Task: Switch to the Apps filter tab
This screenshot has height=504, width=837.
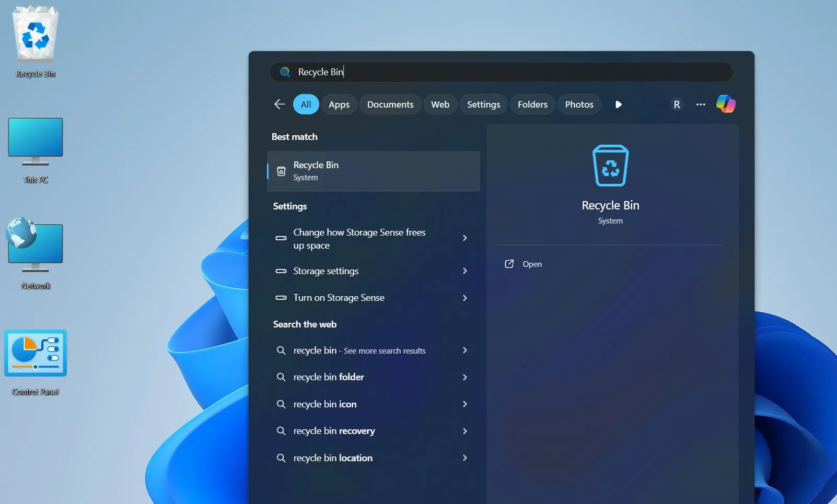Action: pyautogui.click(x=339, y=104)
